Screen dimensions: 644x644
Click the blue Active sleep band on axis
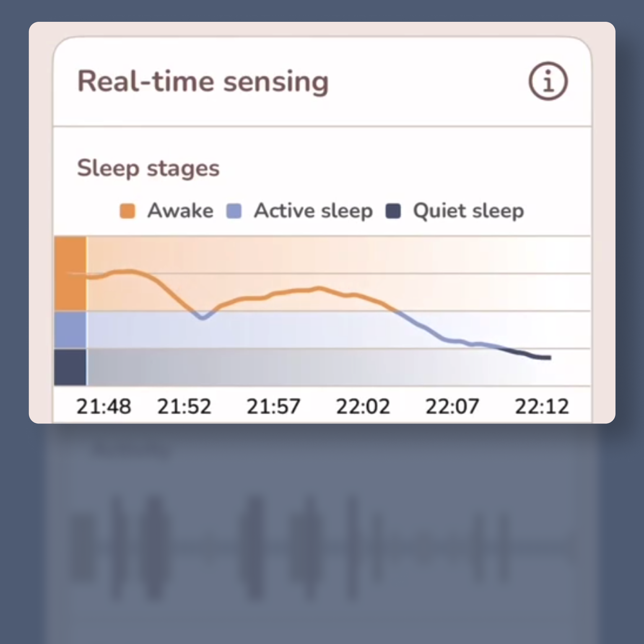coord(70,330)
